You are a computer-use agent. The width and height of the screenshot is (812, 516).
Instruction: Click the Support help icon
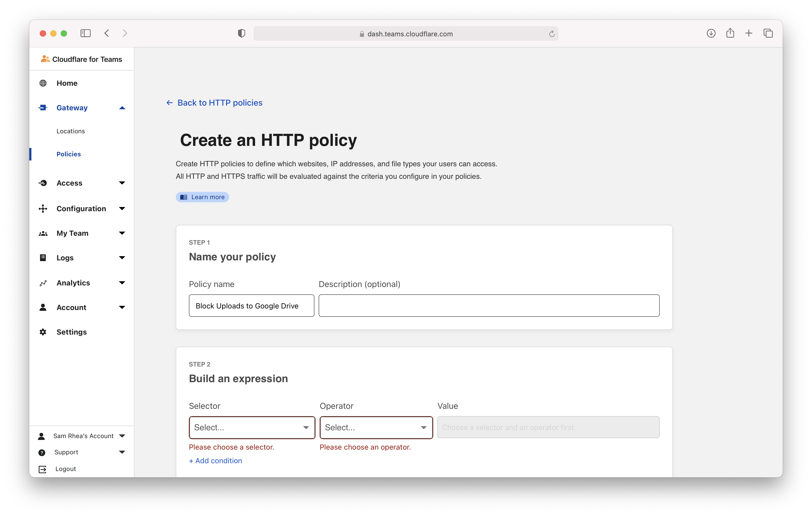pyautogui.click(x=42, y=452)
